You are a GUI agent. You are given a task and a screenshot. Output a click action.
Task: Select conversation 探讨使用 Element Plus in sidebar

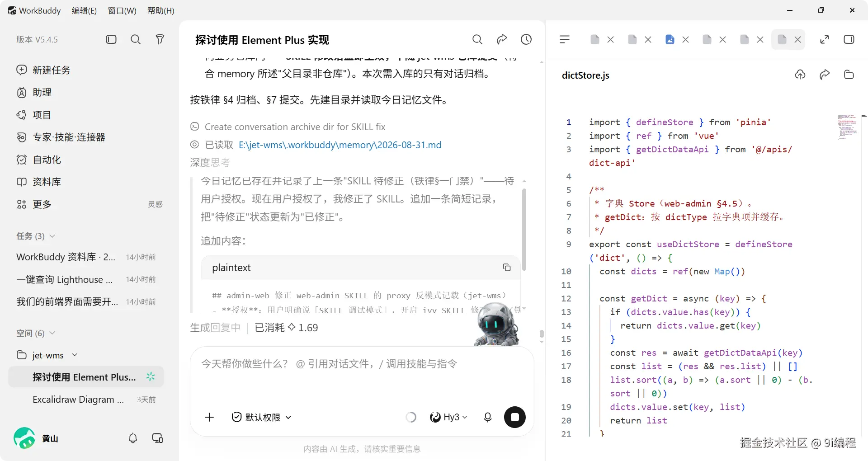pyautogui.click(x=86, y=377)
